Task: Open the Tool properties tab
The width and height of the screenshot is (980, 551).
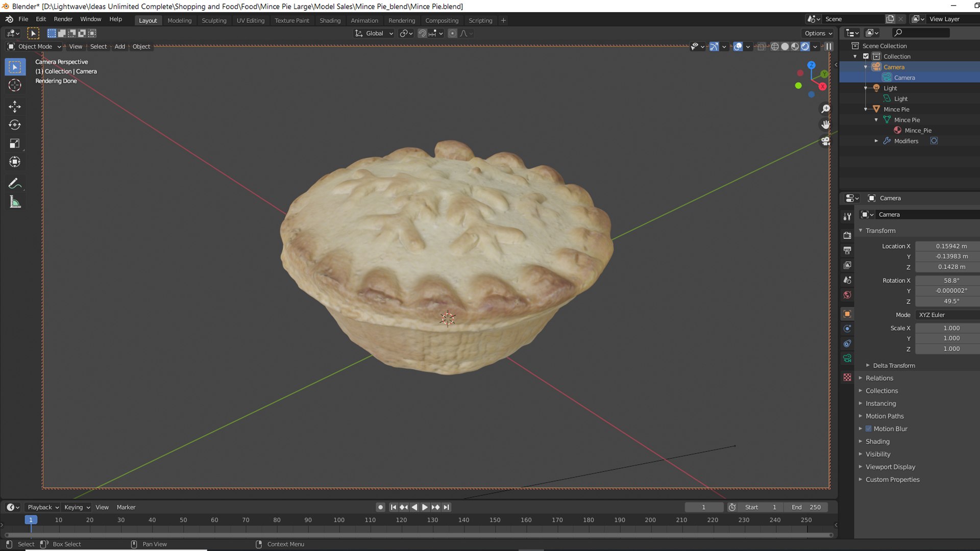Action: [847, 216]
